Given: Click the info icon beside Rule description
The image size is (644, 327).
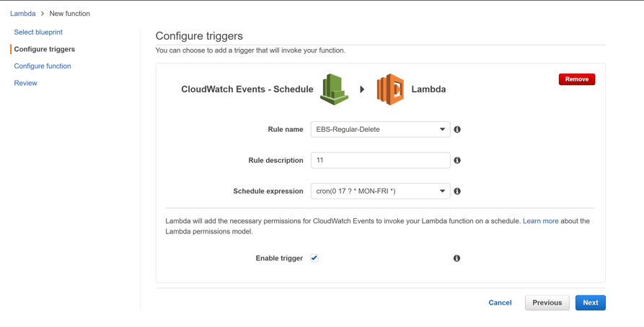Looking at the screenshot, I should 457,161.
